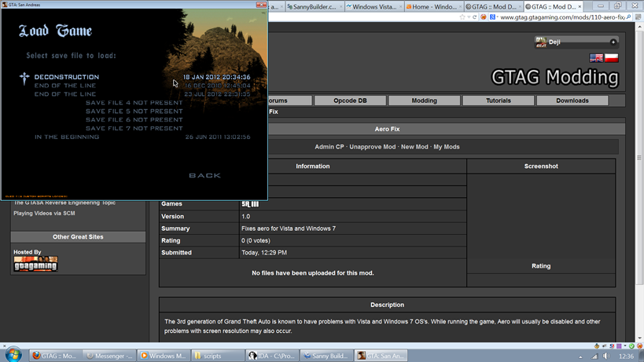This screenshot has height=362, width=644.
Task: Click the bookmark star in the address bar
Action: (462, 17)
